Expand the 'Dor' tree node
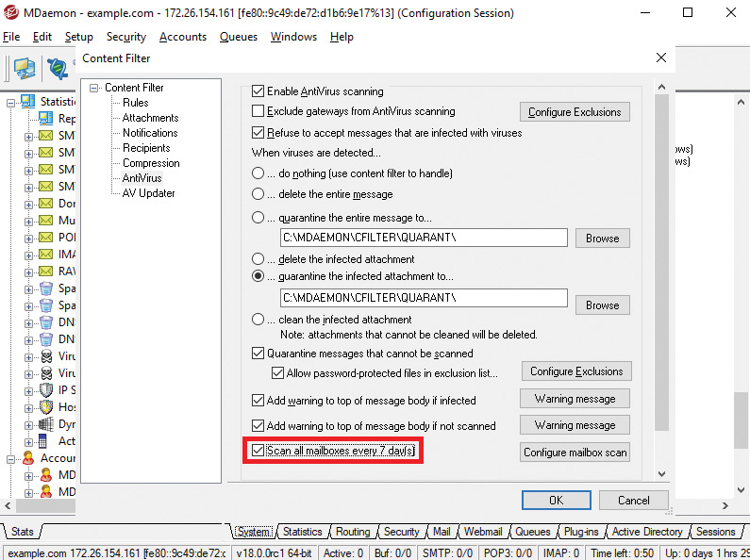 pyautogui.click(x=28, y=205)
